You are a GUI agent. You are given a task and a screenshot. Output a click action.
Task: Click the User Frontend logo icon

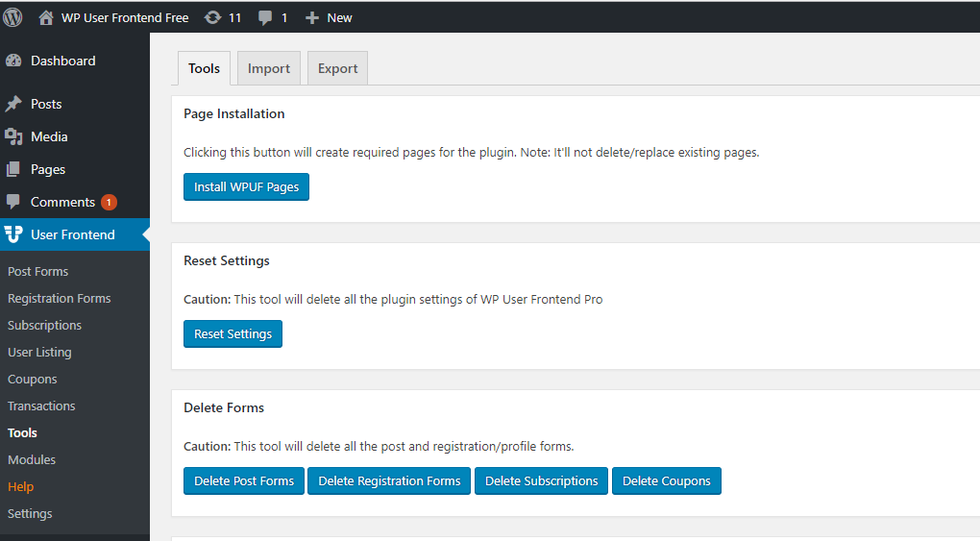click(x=13, y=234)
